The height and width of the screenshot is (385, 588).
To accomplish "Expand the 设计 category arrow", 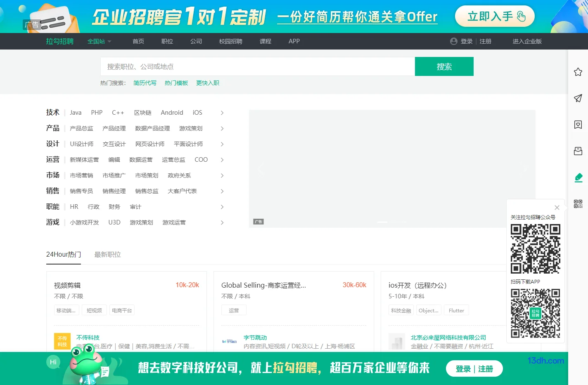I will tap(222, 144).
